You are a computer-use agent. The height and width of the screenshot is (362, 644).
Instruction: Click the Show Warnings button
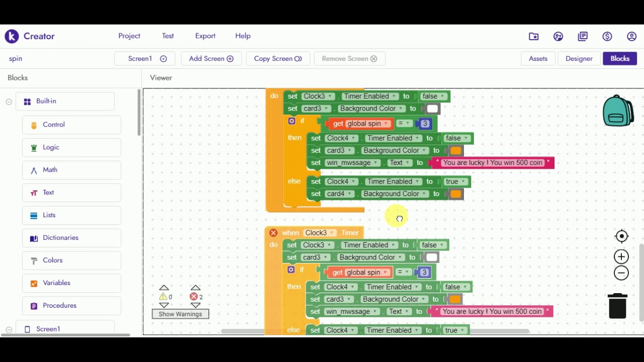180,314
